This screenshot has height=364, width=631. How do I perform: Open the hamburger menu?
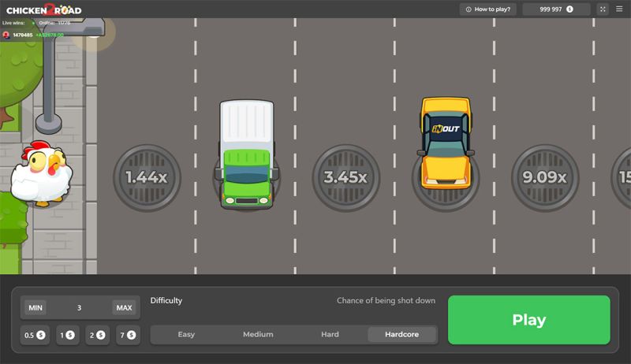pyautogui.click(x=619, y=9)
